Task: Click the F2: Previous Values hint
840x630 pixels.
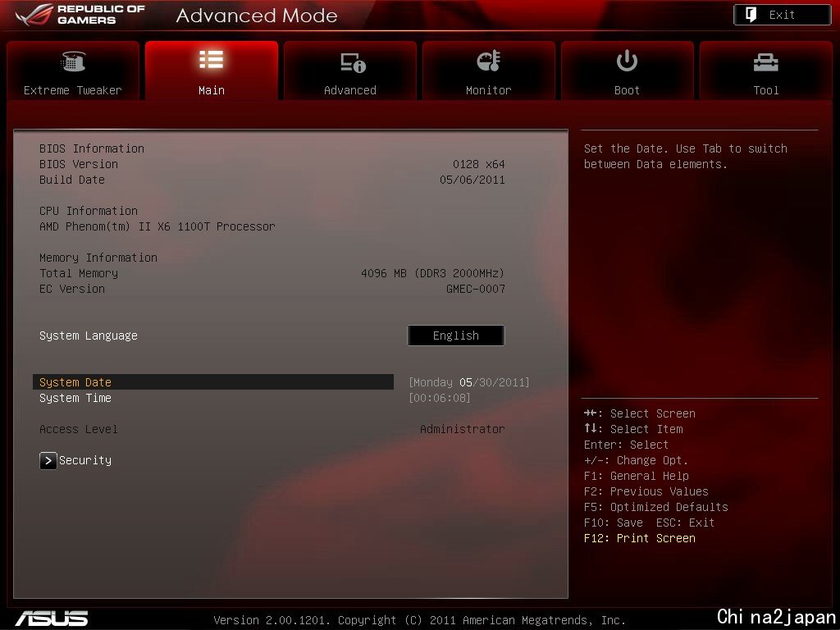Action: 646,491
